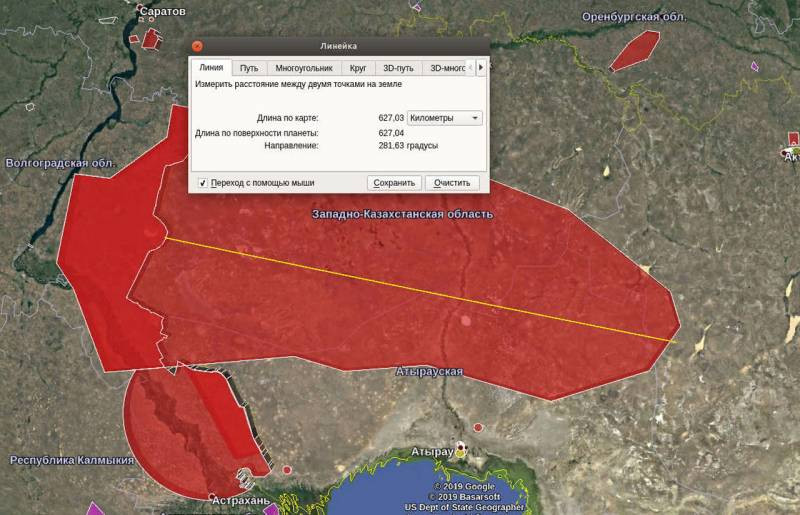Switch to the Путь tab

[x=249, y=68]
